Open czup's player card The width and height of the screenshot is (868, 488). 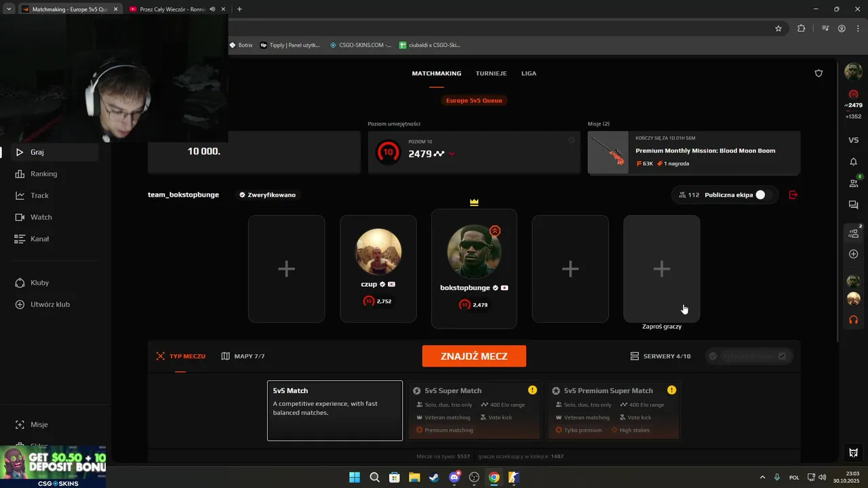[x=378, y=269]
